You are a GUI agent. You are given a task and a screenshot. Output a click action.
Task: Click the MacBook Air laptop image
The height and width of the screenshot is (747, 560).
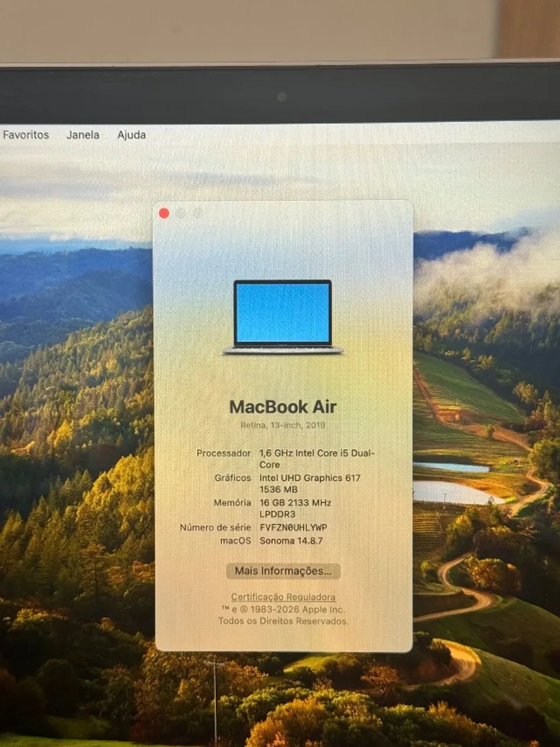click(x=283, y=317)
